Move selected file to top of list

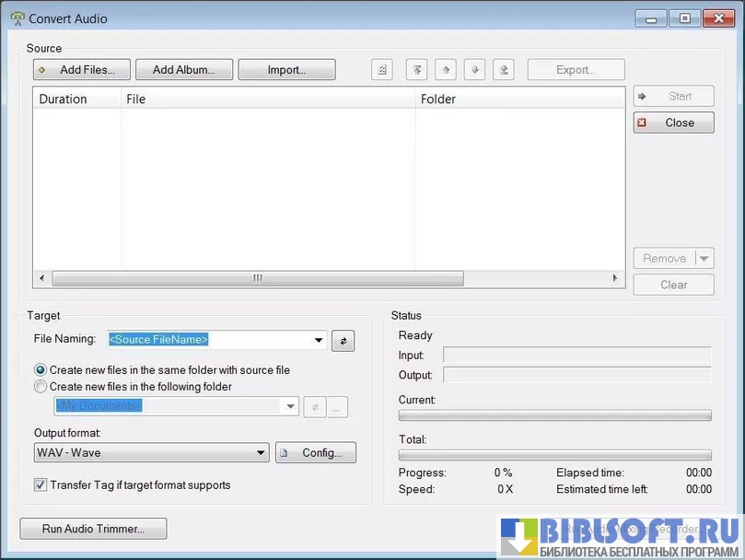coord(418,70)
